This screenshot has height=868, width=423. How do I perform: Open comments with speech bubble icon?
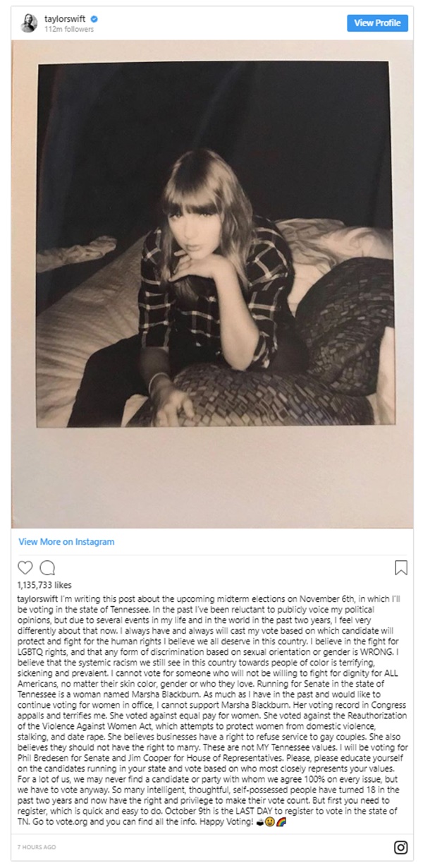click(48, 567)
